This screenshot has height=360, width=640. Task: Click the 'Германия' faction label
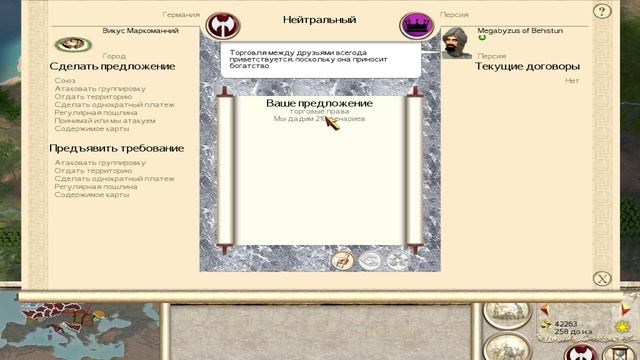point(181,14)
